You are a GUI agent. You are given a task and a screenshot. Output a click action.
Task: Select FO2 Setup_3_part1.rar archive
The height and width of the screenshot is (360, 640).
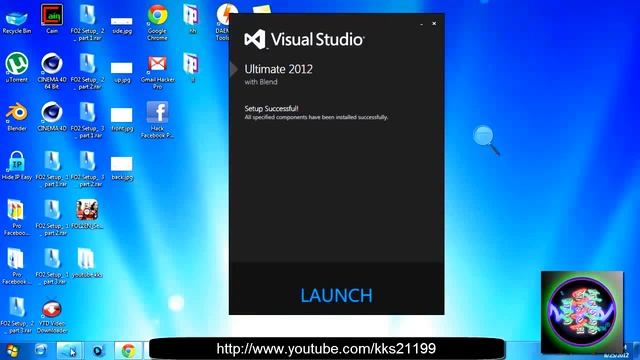click(x=87, y=120)
